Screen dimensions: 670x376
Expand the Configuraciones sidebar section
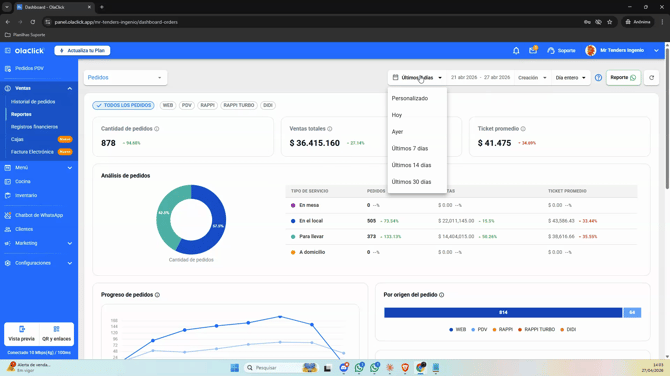click(x=70, y=263)
